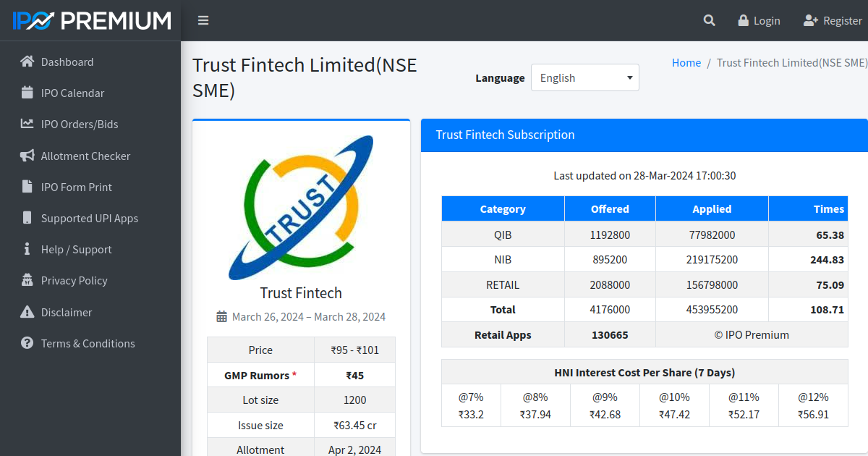Open the Language dropdown showing English
868x456 pixels.
pos(584,77)
